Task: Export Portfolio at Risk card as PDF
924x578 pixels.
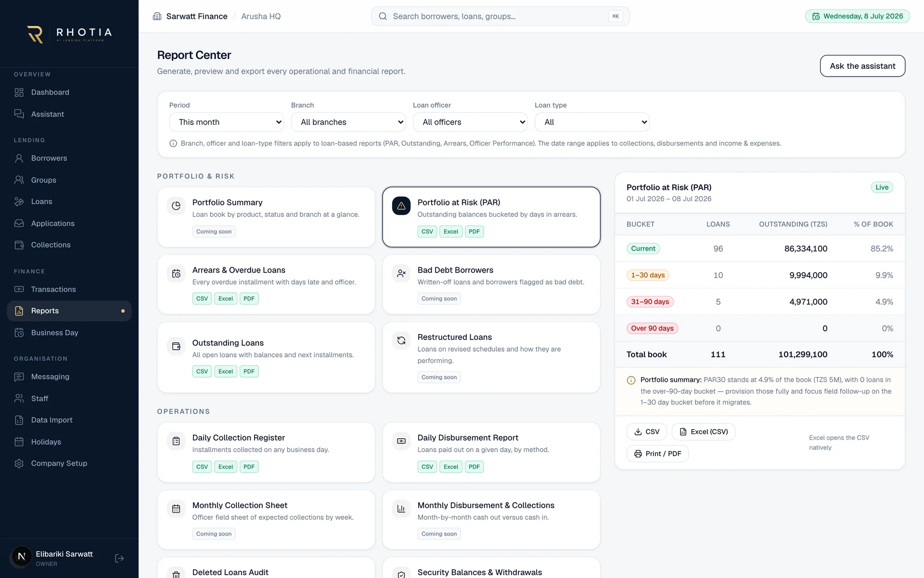Action: point(475,232)
